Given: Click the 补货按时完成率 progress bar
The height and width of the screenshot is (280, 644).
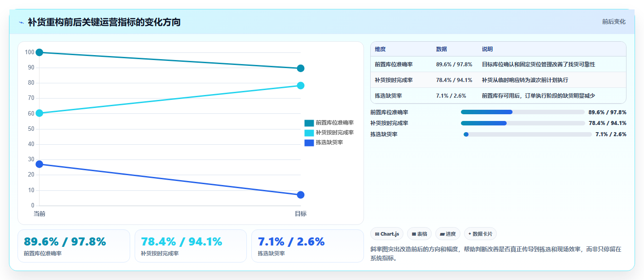Looking at the screenshot, I should 523,123.
